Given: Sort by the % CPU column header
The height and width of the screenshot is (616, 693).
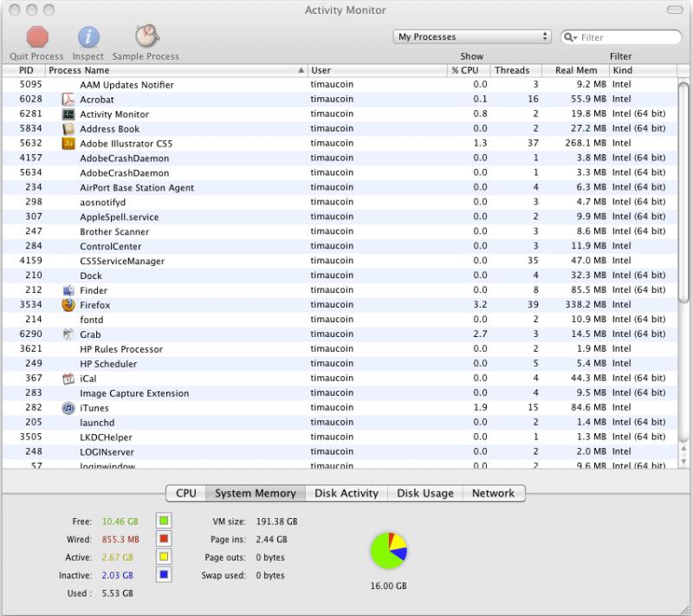Looking at the screenshot, I should point(469,70).
